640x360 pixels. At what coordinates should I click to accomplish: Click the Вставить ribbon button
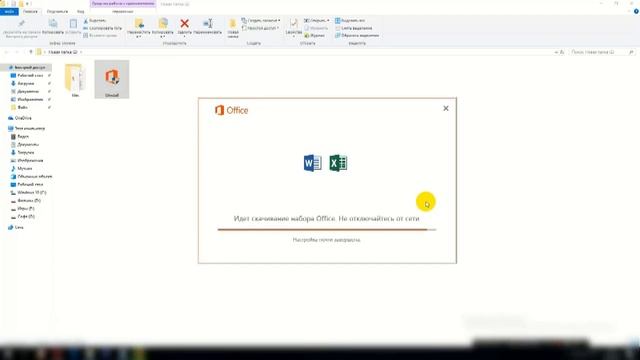73,27
